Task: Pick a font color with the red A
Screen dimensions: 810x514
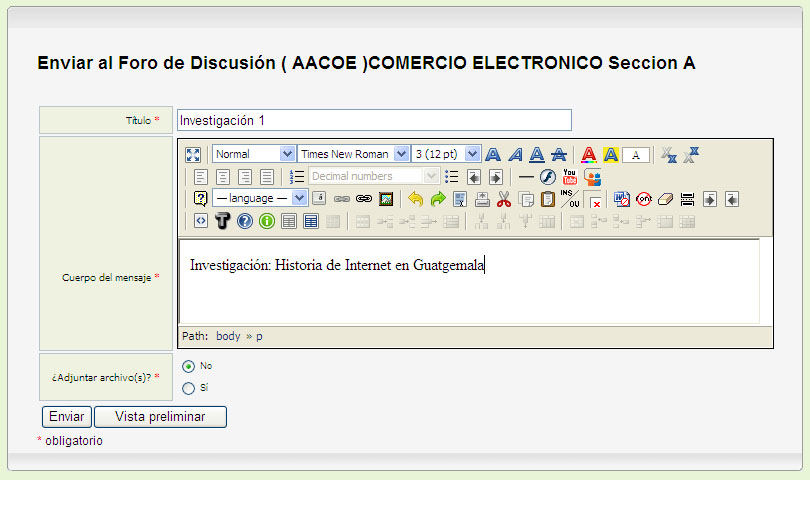Action: [588, 154]
